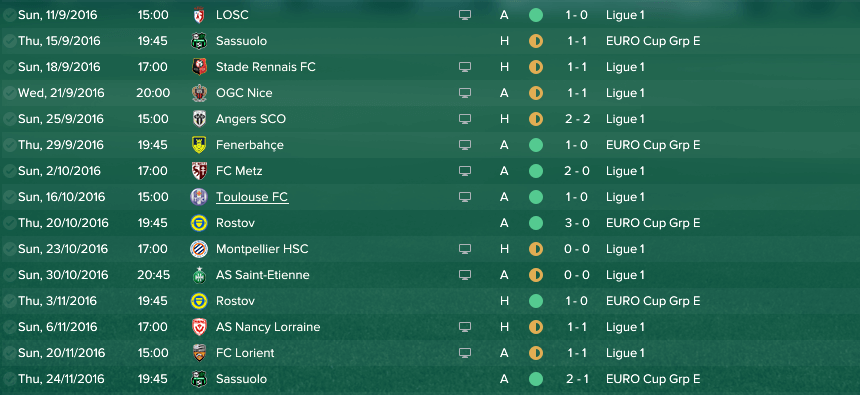This screenshot has height=395, width=860.
Task: Select EURO Cup Grp E on Fenerbahçe row
Action: tap(653, 145)
